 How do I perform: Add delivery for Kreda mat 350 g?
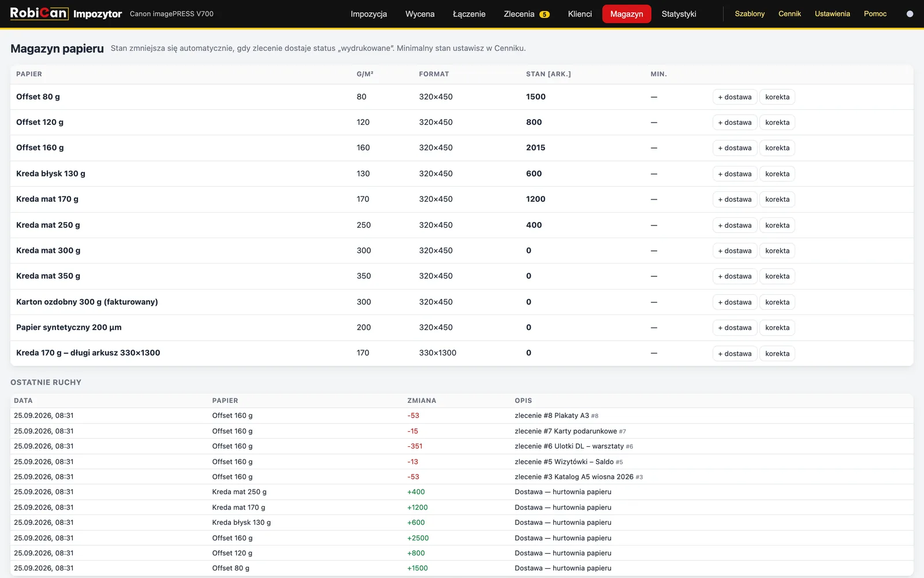tap(735, 276)
